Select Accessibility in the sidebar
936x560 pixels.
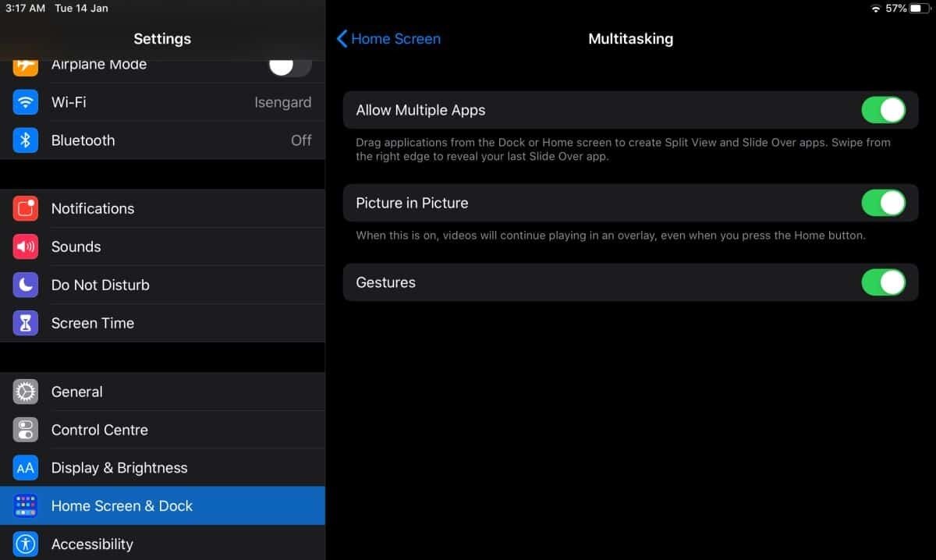point(92,544)
